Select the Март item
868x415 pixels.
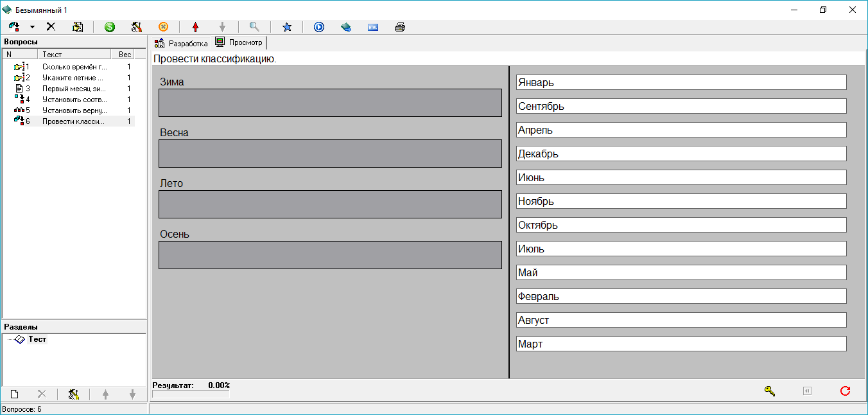(x=681, y=344)
